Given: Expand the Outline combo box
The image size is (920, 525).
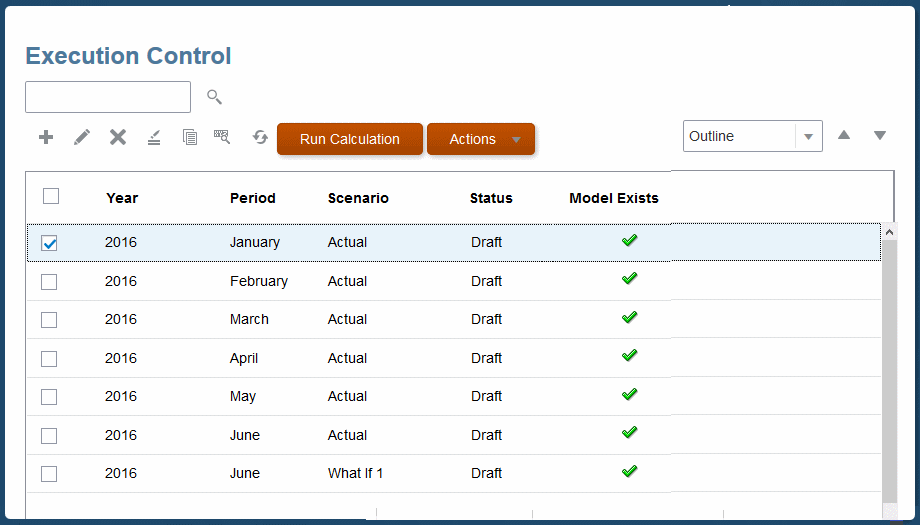Looking at the screenshot, I should pos(808,137).
